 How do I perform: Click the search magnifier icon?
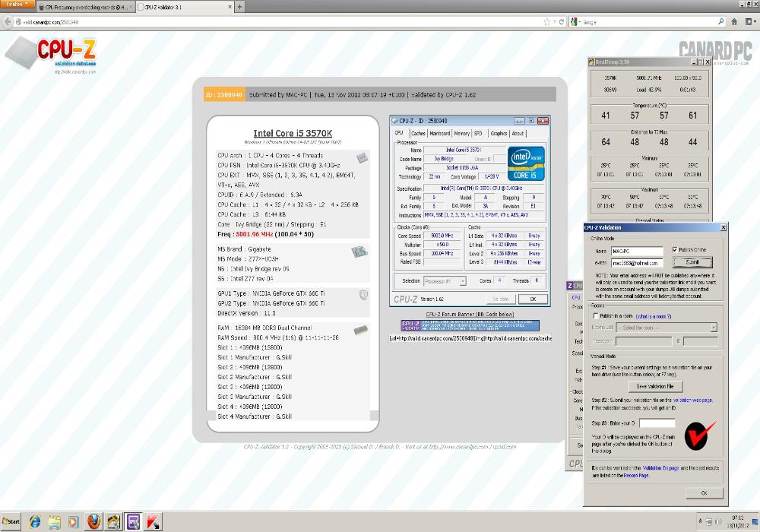(720, 22)
